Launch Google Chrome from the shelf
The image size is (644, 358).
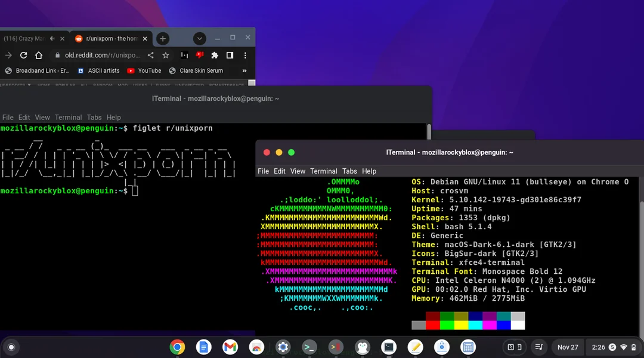(177, 347)
